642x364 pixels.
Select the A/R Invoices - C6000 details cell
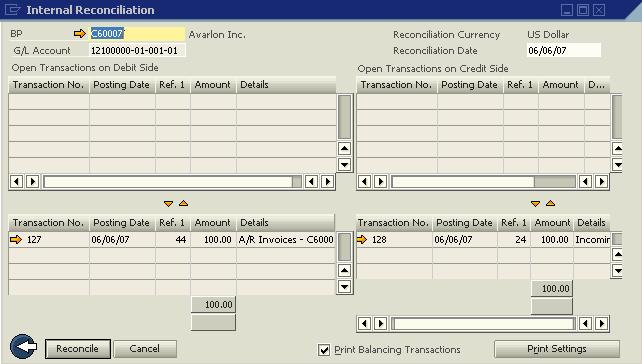coord(286,240)
